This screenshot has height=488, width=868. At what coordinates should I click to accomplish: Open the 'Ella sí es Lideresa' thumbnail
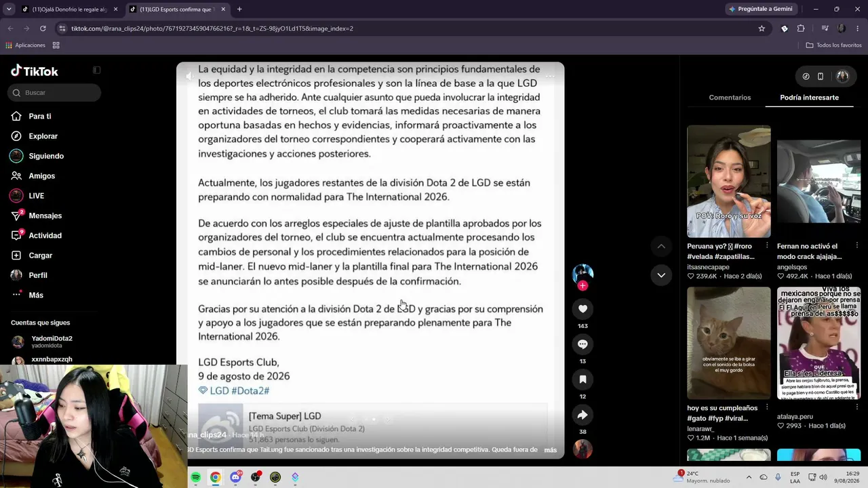(x=818, y=344)
